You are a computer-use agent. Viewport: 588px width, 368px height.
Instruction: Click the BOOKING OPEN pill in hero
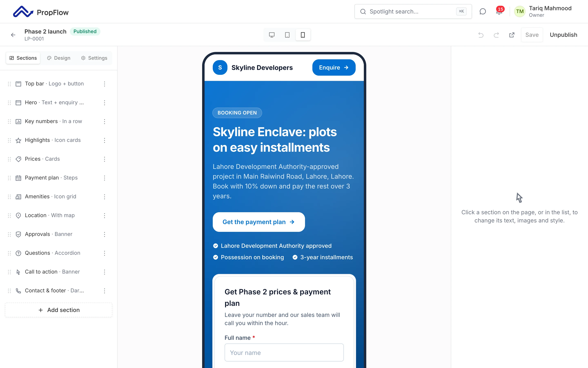click(237, 113)
